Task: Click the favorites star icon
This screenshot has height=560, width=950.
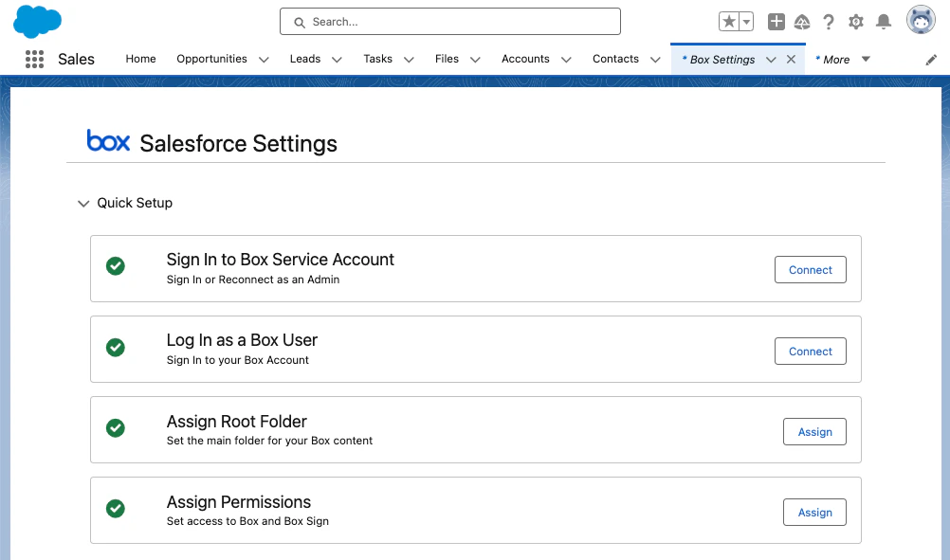Action: click(728, 22)
